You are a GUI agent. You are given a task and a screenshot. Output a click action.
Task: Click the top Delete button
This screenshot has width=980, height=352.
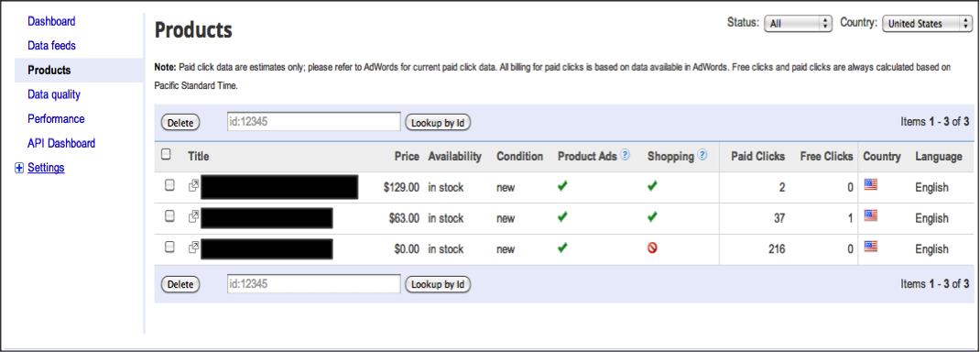click(x=180, y=123)
